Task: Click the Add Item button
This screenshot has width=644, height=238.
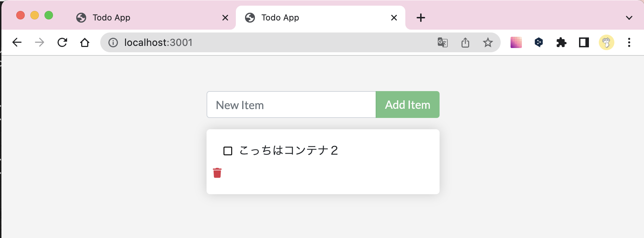Action: tap(407, 105)
